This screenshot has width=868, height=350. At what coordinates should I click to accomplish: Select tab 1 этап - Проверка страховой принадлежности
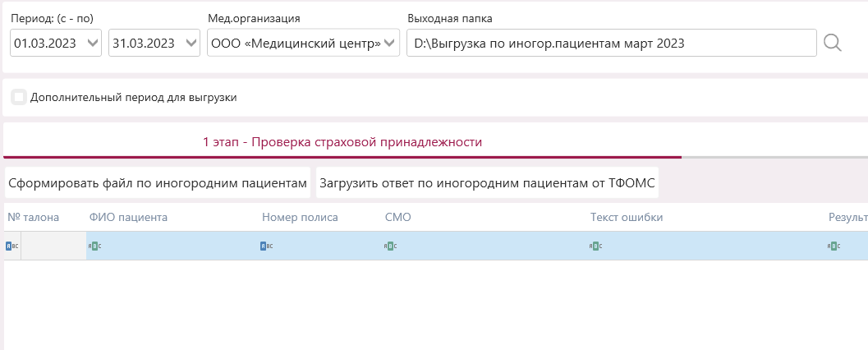[342, 142]
